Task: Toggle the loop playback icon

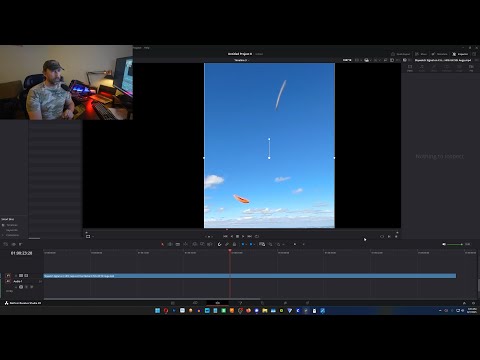Action: coord(257,236)
